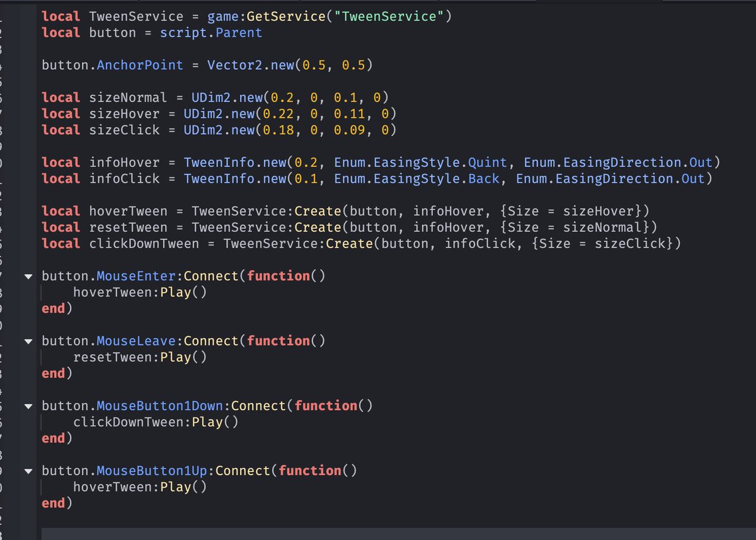Click hoverTween:Play() inside MouseEnter
This screenshot has width=756, height=540.
140,292
